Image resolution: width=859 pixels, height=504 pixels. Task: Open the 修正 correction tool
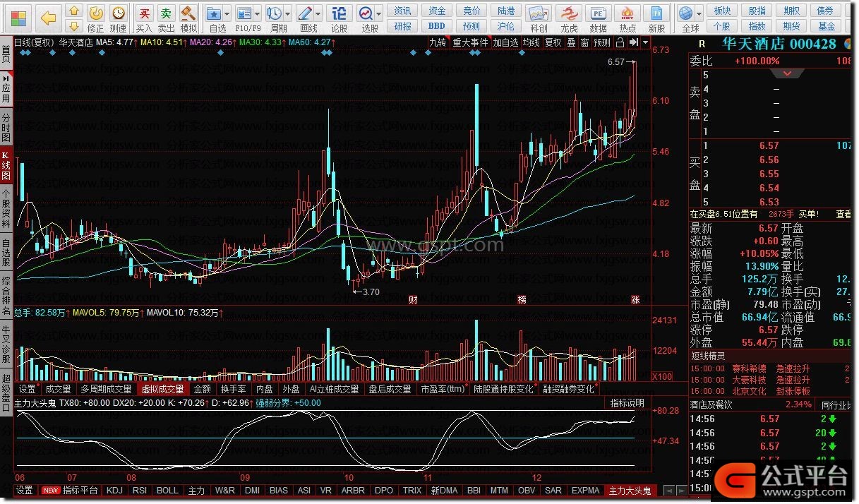point(96,19)
